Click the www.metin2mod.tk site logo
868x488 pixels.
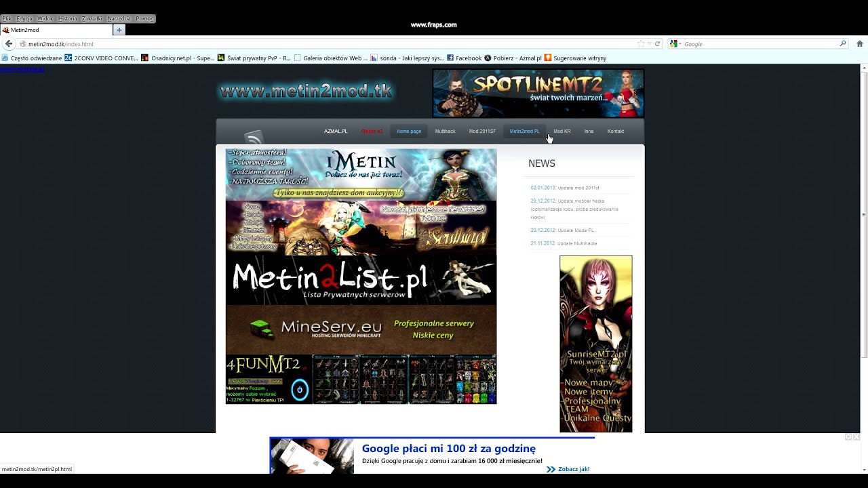[306, 91]
